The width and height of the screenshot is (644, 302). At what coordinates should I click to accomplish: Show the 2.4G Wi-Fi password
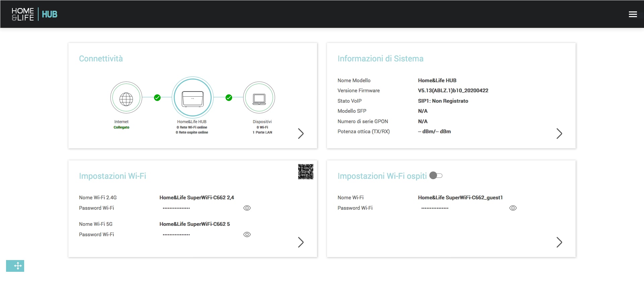point(247,208)
